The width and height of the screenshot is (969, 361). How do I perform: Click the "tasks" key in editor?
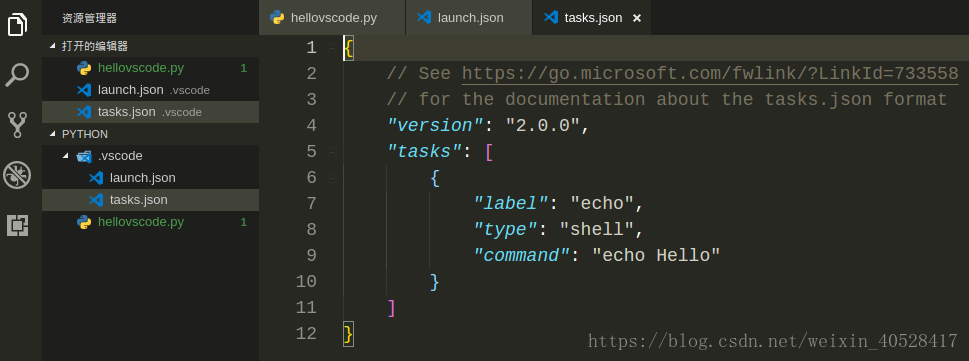(425, 151)
